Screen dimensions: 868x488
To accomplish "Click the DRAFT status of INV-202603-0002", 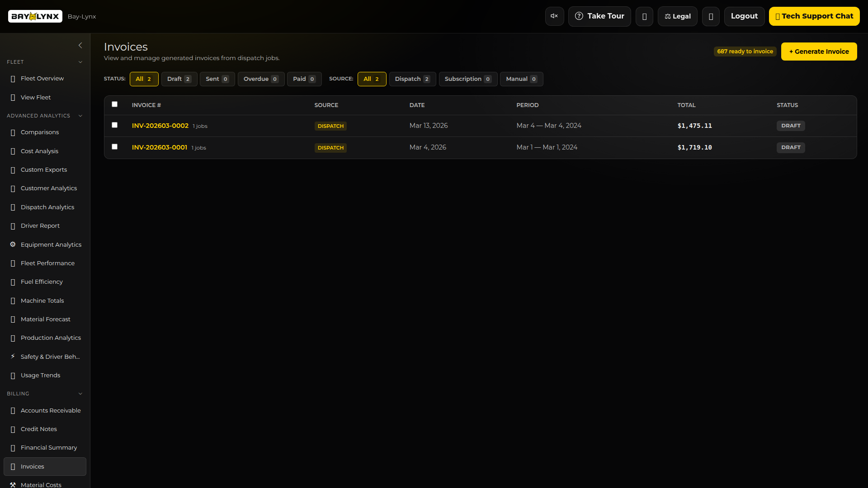I will pyautogui.click(x=791, y=126).
